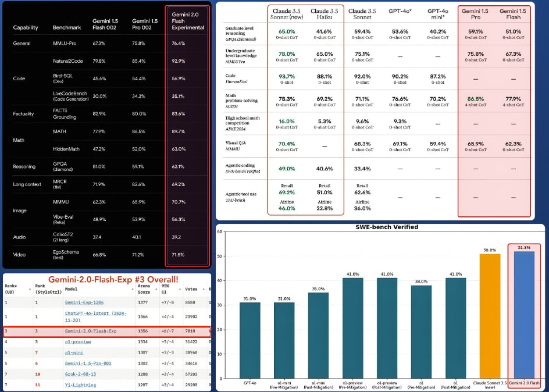Image resolution: width=549 pixels, height=392 pixels.
Task: Click the Claude 3.5 Sonnet (new) column header
Action: point(286,15)
